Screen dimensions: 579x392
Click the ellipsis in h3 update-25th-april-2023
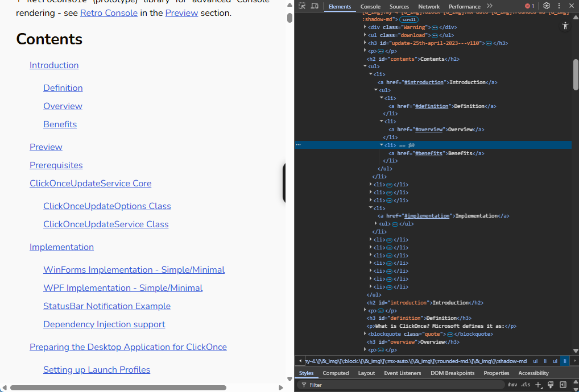[489, 43]
